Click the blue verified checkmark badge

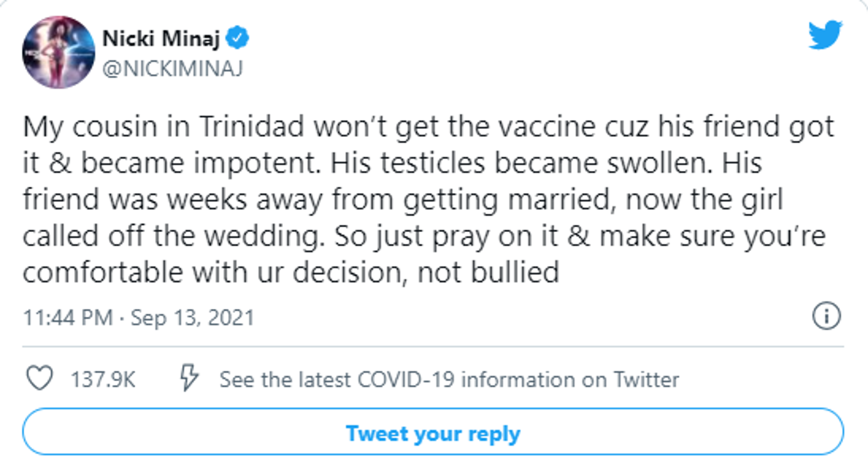(237, 38)
